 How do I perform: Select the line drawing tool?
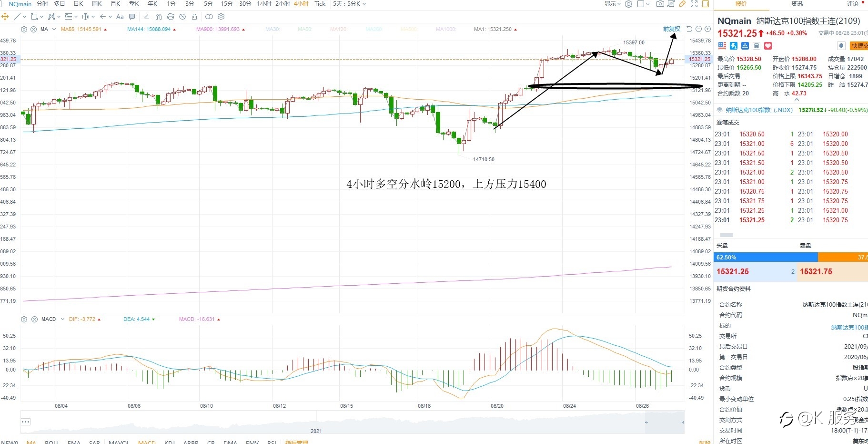coord(17,17)
